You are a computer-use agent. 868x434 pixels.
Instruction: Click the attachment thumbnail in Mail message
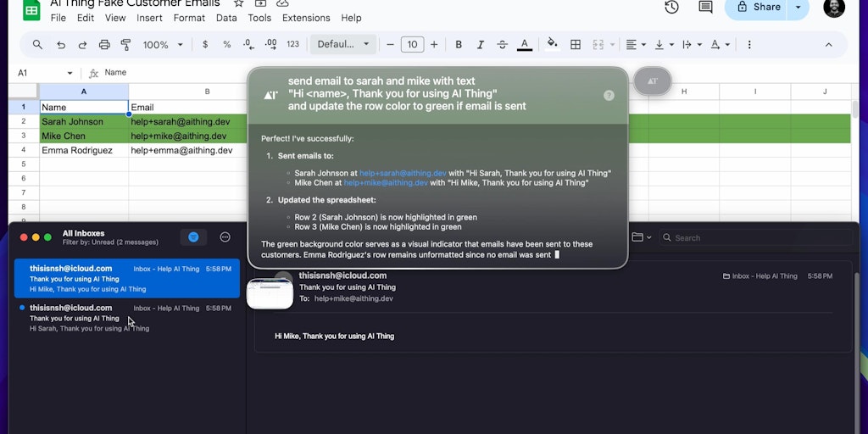click(x=270, y=294)
